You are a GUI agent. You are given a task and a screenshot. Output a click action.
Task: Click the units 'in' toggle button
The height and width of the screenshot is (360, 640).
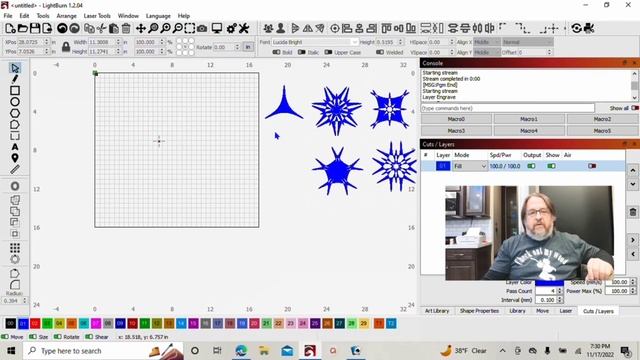point(248,47)
